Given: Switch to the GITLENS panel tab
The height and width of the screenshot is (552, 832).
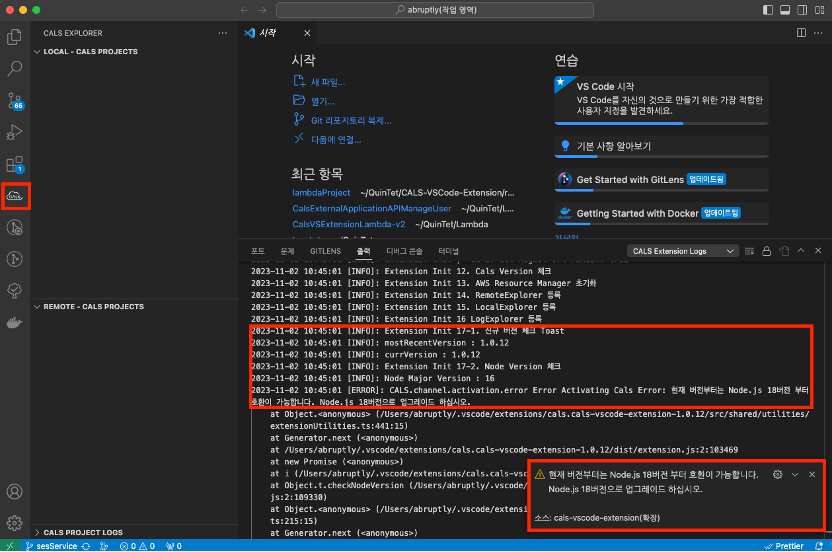Looking at the screenshot, I should [x=325, y=251].
